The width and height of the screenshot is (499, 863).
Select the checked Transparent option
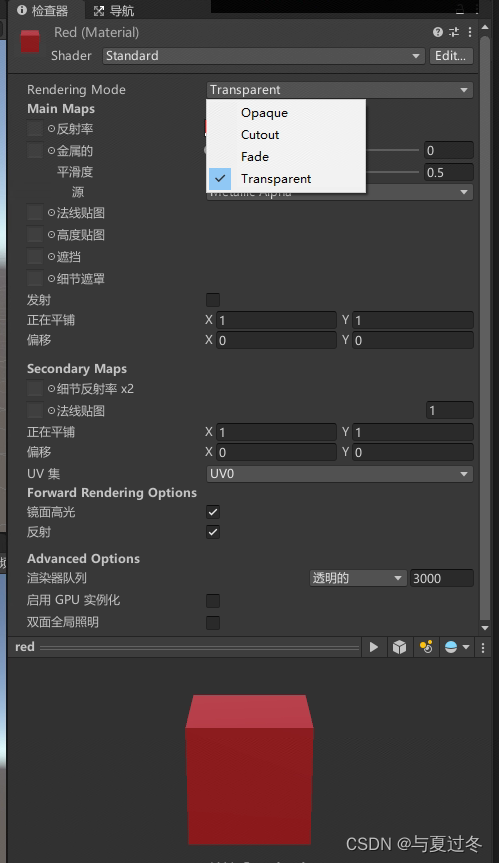click(x=286, y=179)
